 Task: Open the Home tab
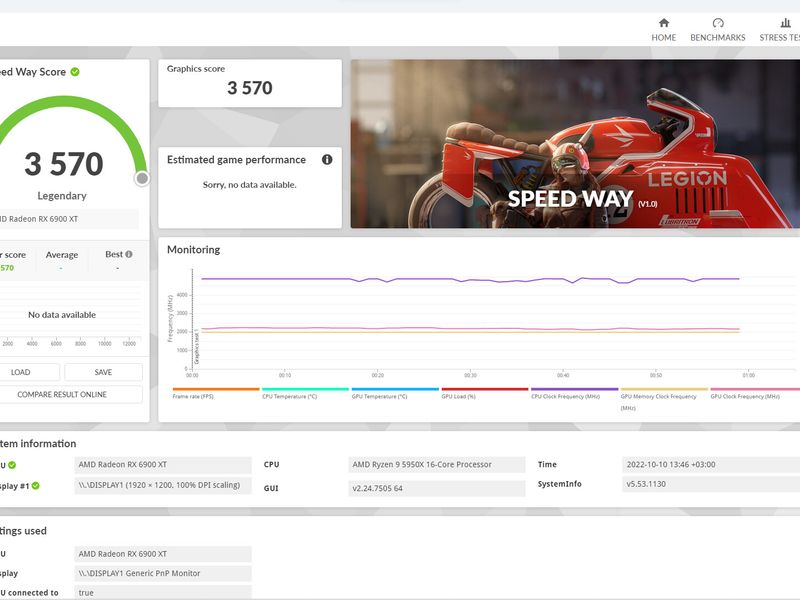663,30
